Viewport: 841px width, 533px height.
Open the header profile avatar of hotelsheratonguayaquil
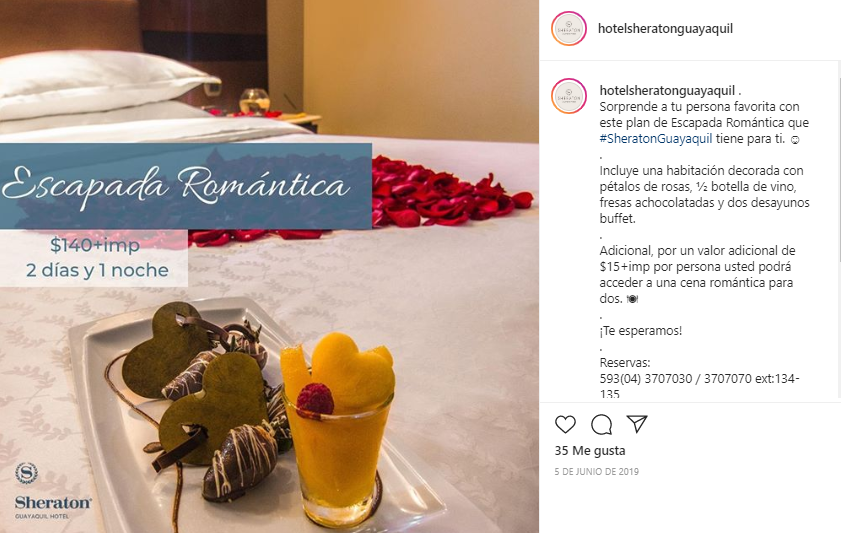(x=569, y=28)
